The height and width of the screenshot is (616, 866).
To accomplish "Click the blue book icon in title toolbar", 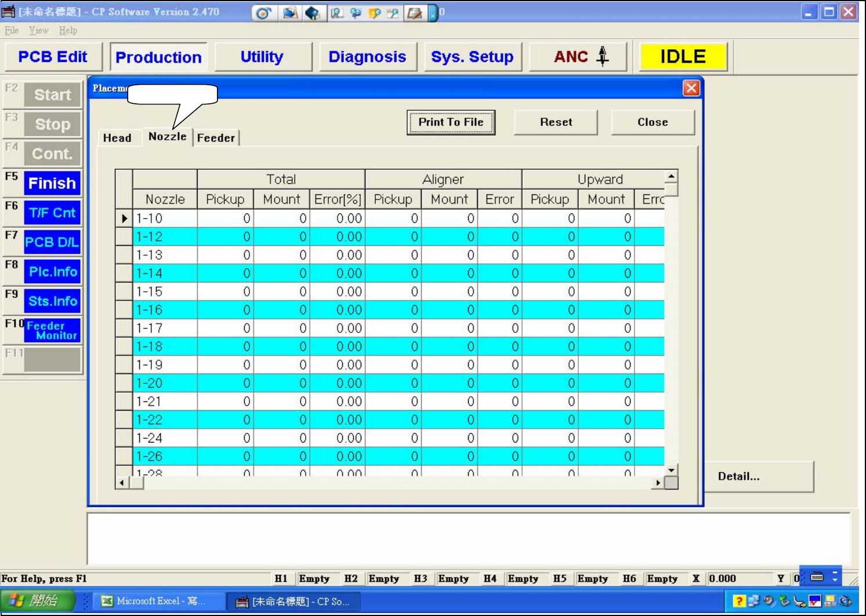I will coord(312,13).
